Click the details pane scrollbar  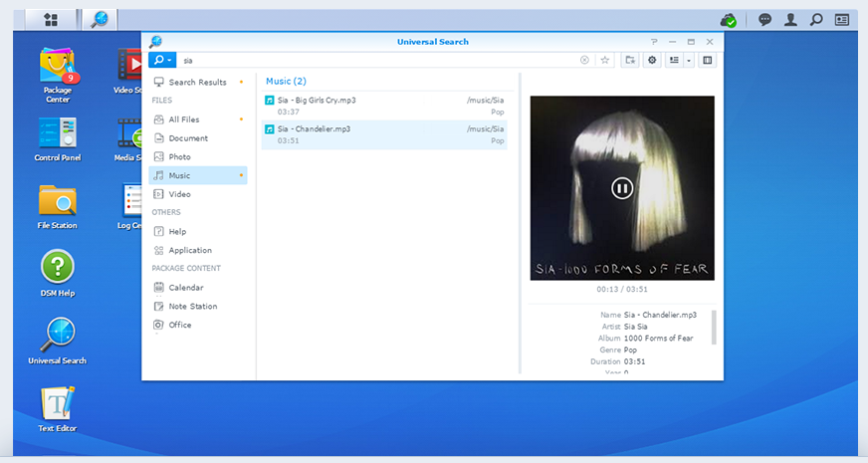(x=714, y=327)
